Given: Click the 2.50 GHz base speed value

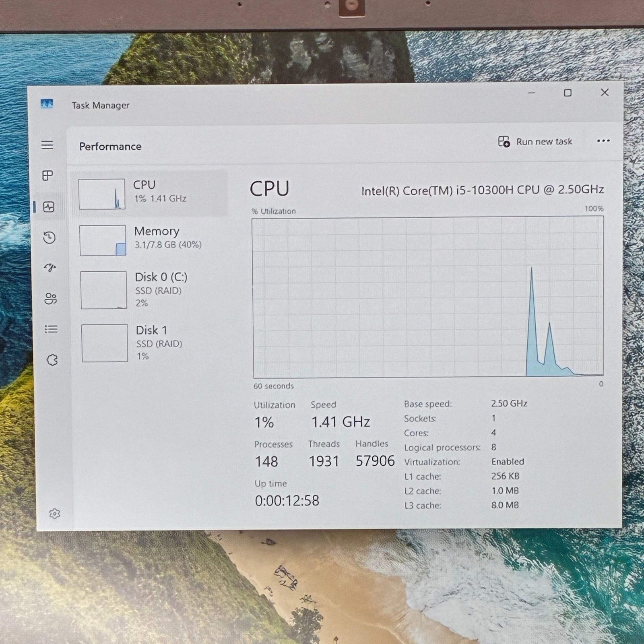Looking at the screenshot, I should pyautogui.click(x=509, y=403).
